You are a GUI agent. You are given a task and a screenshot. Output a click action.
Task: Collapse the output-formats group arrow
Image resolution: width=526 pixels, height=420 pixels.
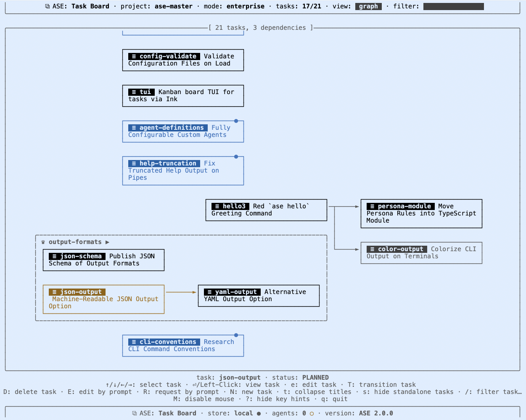pyautogui.click(x=107, y=242)
